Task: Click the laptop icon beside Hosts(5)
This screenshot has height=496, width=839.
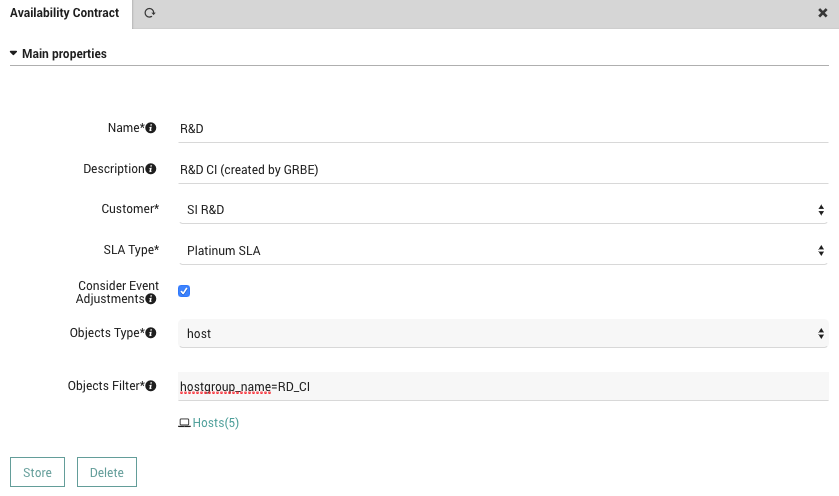Action: [x=184, y=423]
